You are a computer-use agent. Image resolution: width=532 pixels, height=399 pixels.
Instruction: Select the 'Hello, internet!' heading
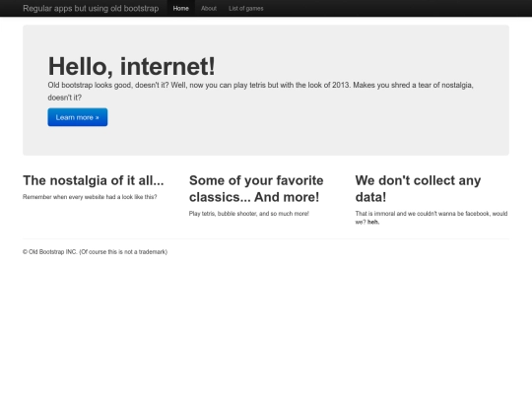pyautogui.click(x=132, y=66)
